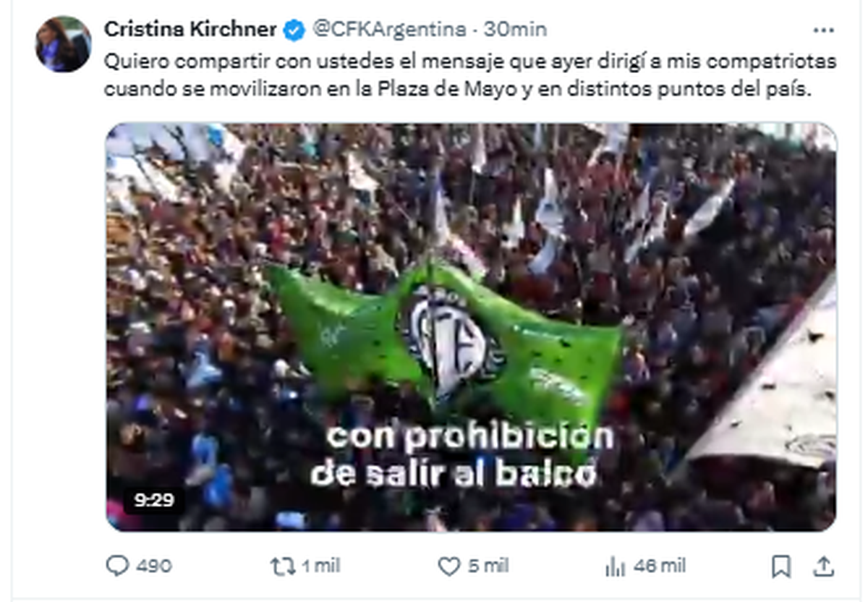Click the tweet text about Plaza de Mayo

pyautogui.click(x=470, y=76)
